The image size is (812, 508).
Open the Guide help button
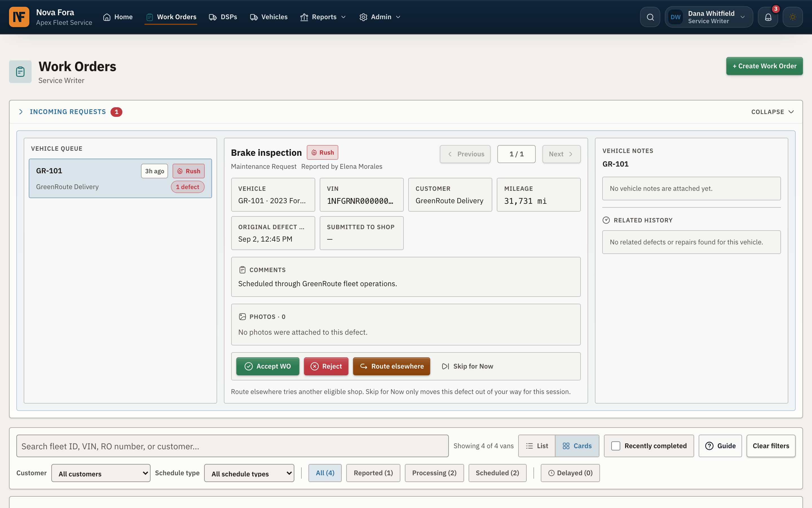720,446
